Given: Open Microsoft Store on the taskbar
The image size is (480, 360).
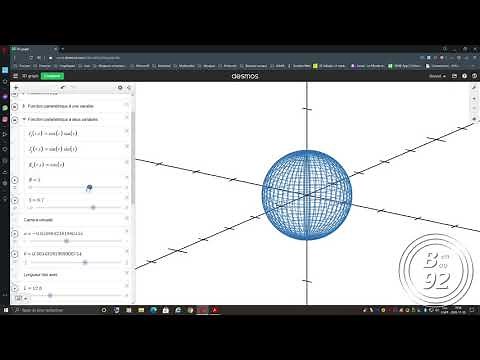Looking at the screenshot, I should (166, 310).
